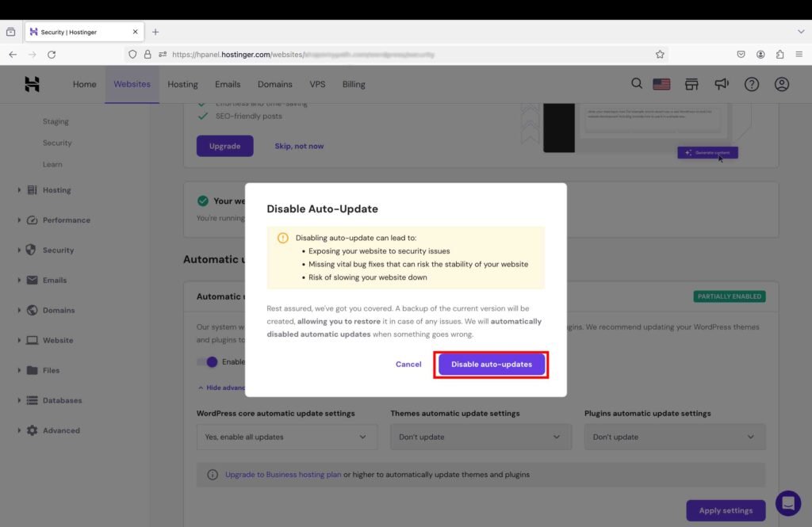Click the Advanced gear icon in sidebar
Image resolution: width=812 pixels, height=527 pixels.
point(32,430)
